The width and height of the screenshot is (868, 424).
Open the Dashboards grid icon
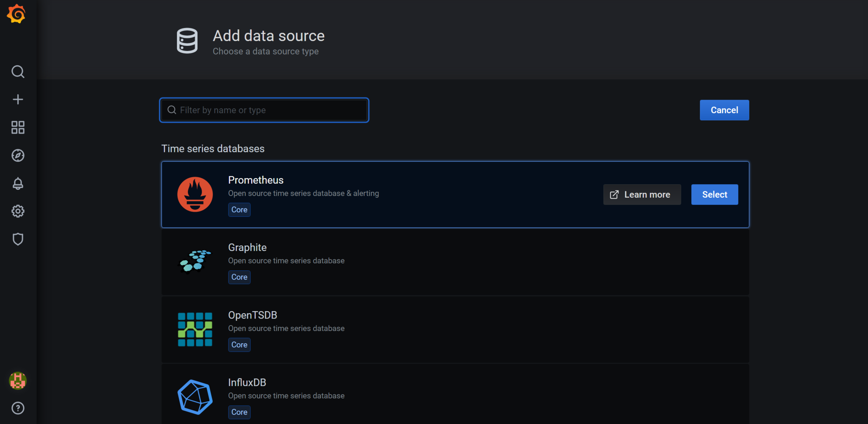pos(18,127)
